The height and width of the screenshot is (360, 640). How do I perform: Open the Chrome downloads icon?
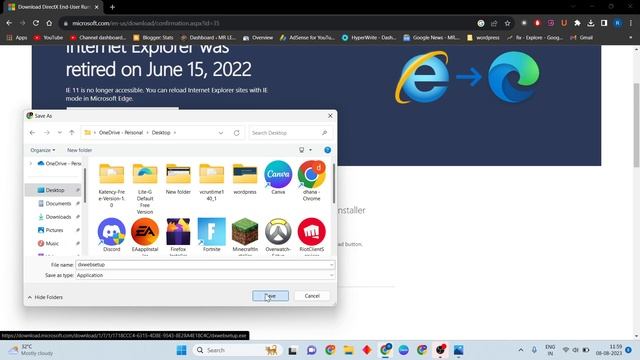(591, 23)
